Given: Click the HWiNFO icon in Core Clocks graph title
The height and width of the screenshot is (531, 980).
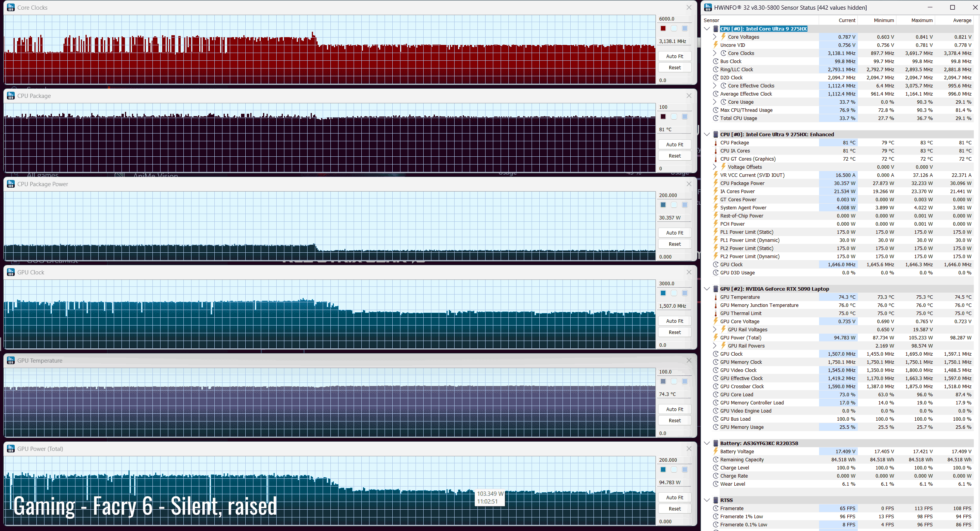Looking at the screenshot, I should tap(11, 7).
